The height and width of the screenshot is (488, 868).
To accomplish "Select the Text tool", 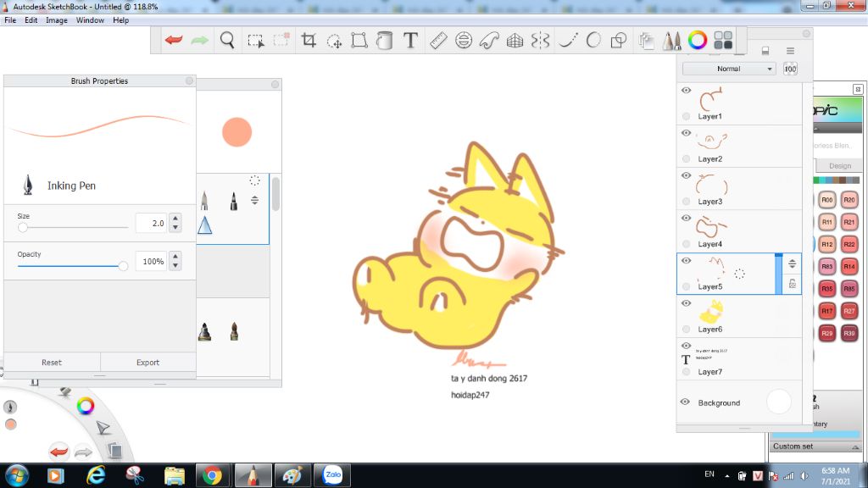I will (410, 40).
